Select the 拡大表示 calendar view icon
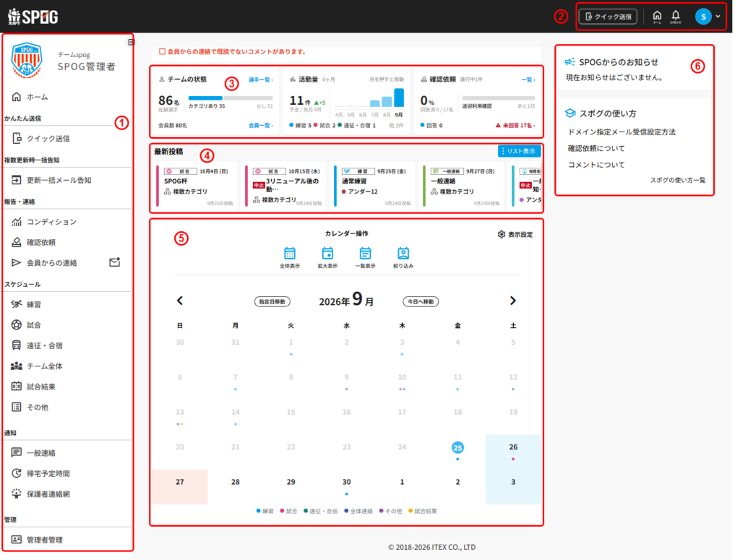This screenshot has width=740, height=560. click(x=327, y=257)
